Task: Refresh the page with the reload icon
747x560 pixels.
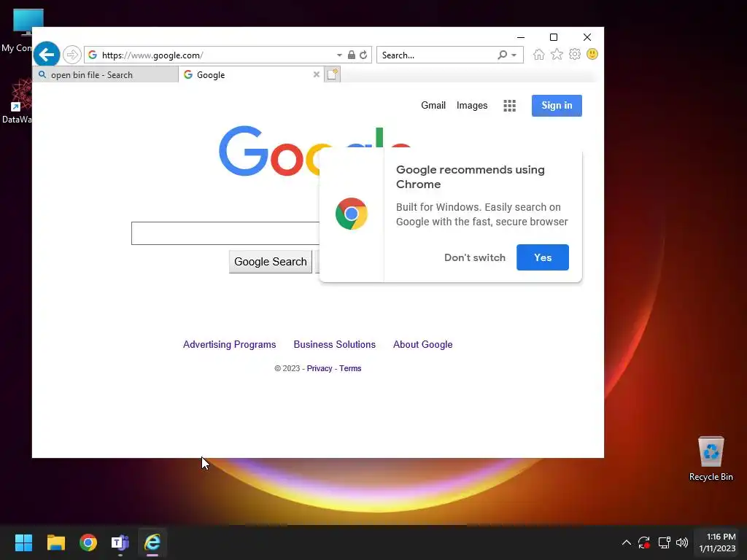Action: click(363, 55)
